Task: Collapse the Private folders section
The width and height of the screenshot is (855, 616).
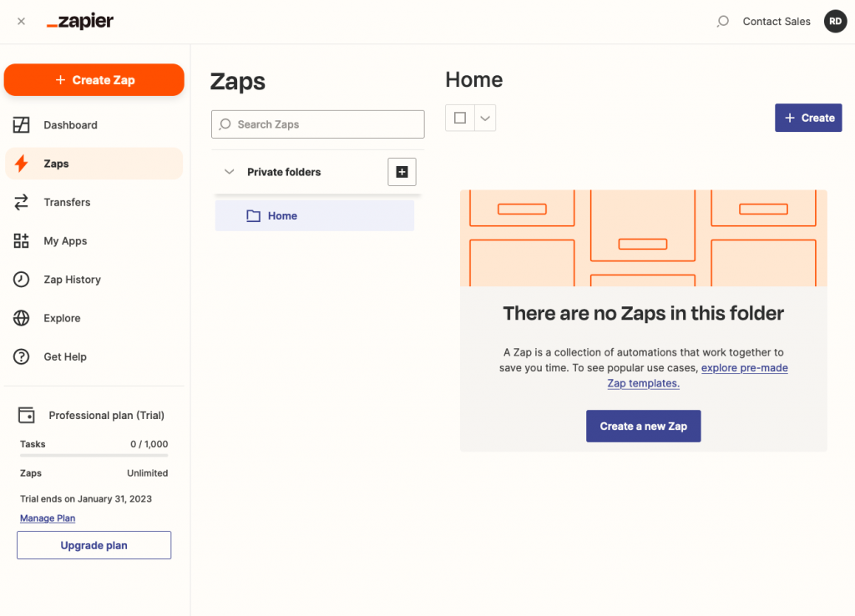Action: (229, 172)
